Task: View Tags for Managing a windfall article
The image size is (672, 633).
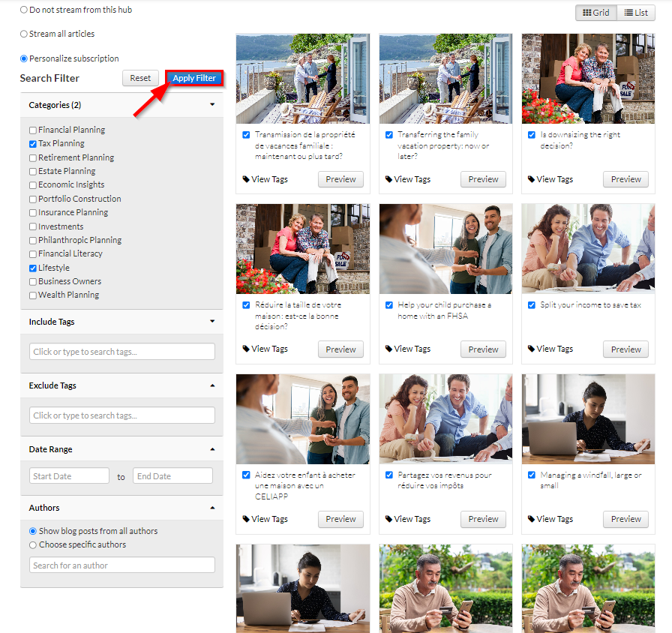Action: tap(550, 519)
